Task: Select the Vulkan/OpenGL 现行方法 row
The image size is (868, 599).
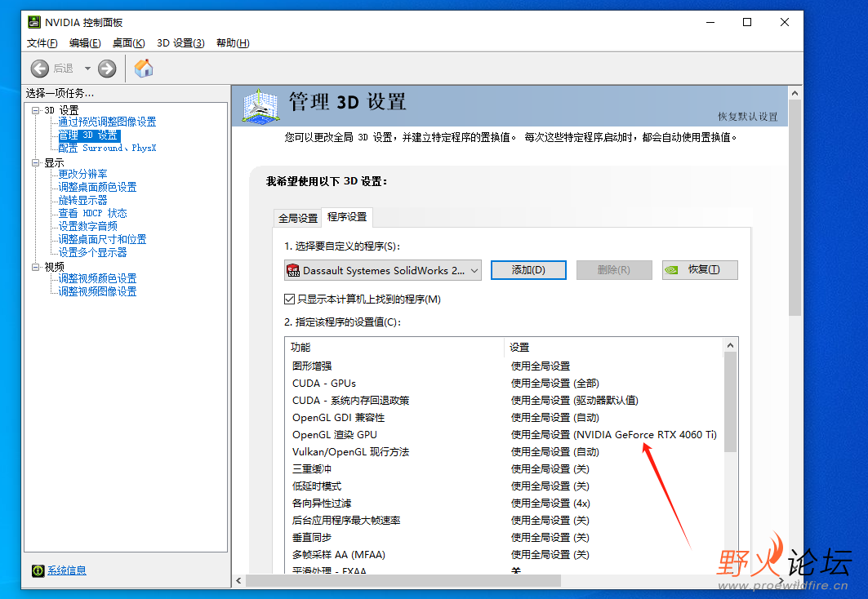Action: pos(504,452)
